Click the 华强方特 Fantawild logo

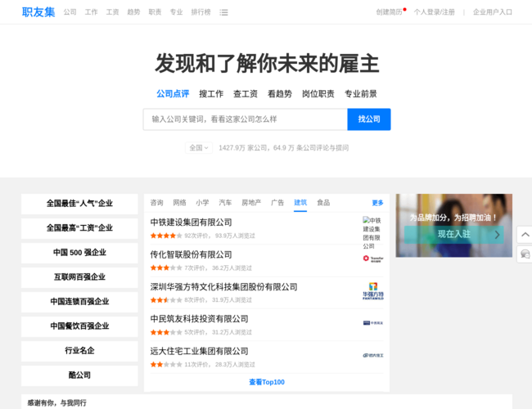(x=372, y=290)
